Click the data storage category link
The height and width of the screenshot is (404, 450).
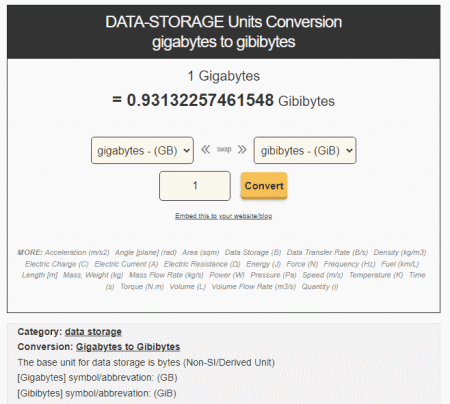click(93, 332)
